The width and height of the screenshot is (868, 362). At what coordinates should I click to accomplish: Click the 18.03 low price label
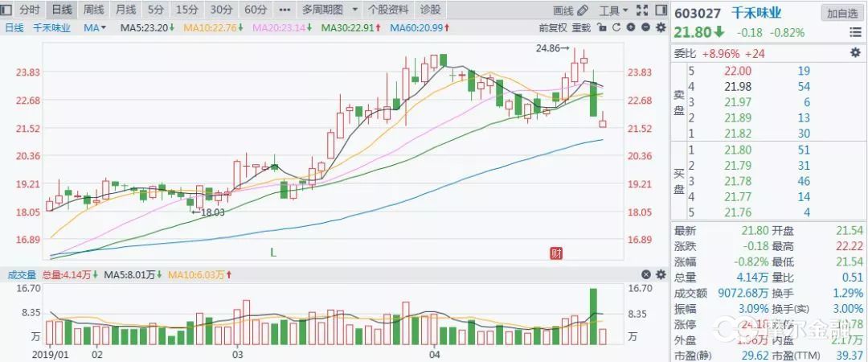coord(209,212)
